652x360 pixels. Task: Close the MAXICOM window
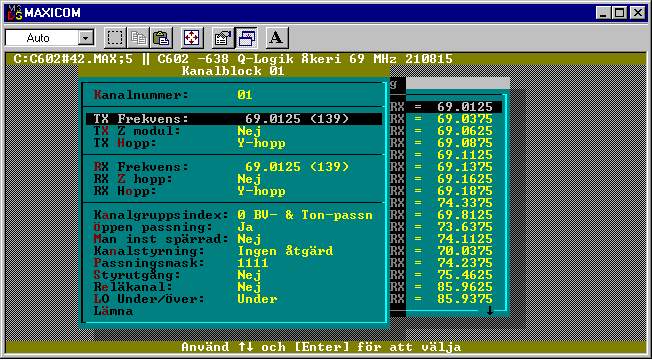tap(637, 13)
